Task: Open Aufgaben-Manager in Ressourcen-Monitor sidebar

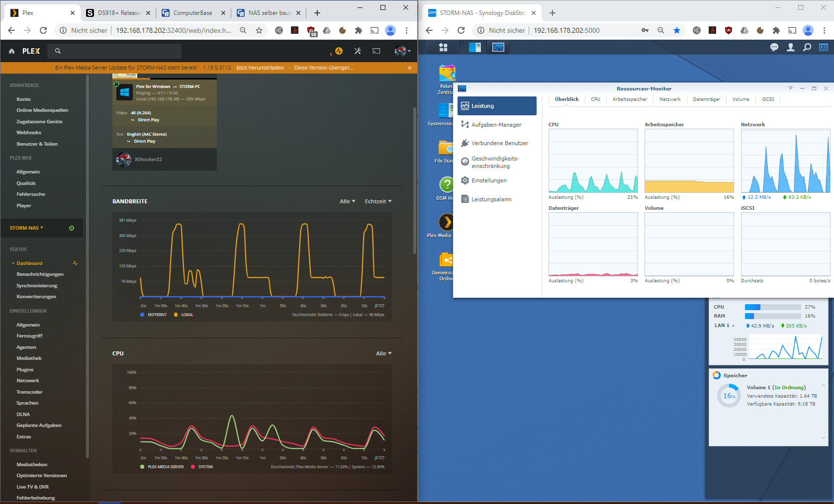Action: [x=497, y=125]
